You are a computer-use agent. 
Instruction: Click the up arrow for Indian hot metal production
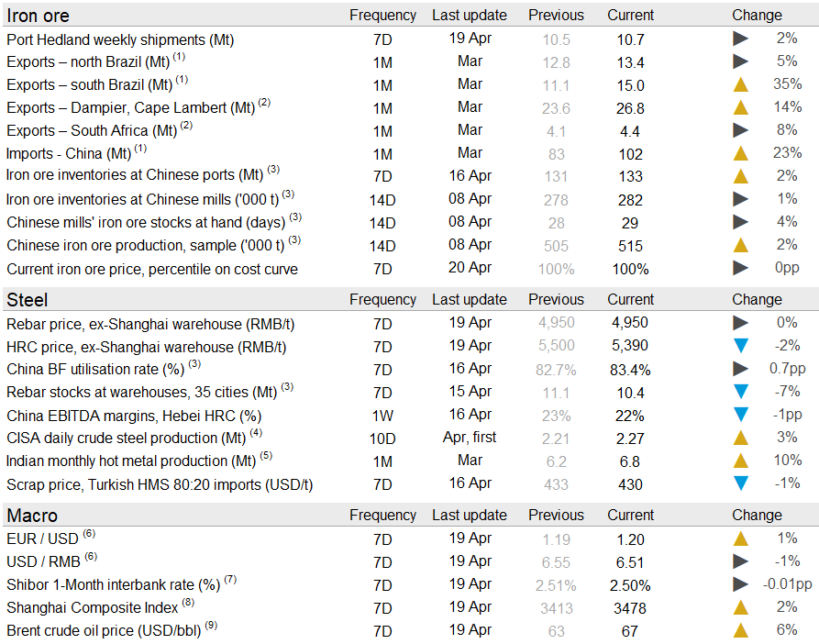point(740,461)
